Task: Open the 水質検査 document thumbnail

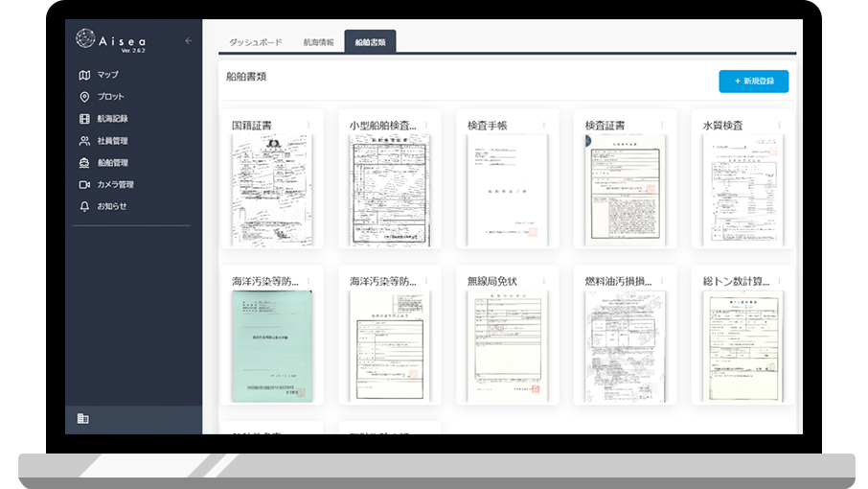Action: tap(742, 191)
